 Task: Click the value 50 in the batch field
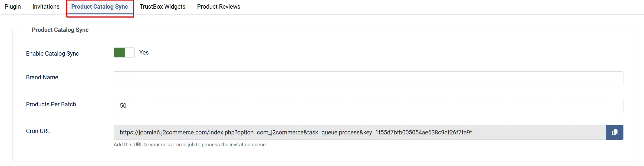click(123, 106)
